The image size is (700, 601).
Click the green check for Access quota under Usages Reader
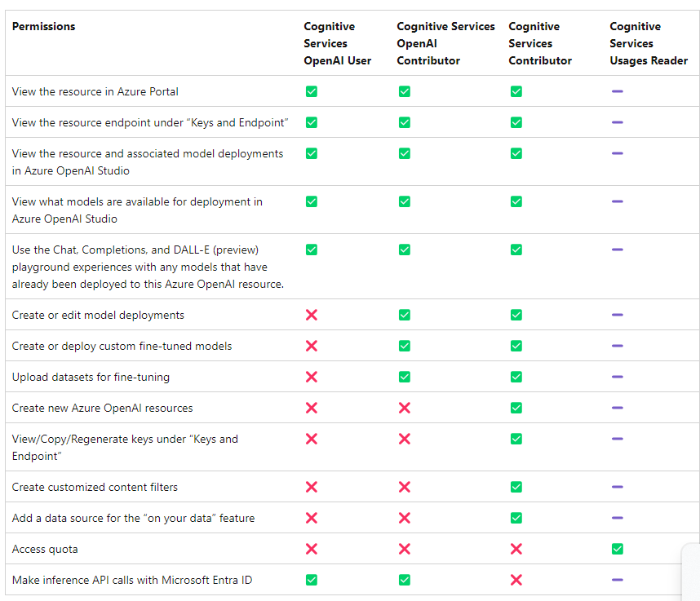[x=618, y=549]
